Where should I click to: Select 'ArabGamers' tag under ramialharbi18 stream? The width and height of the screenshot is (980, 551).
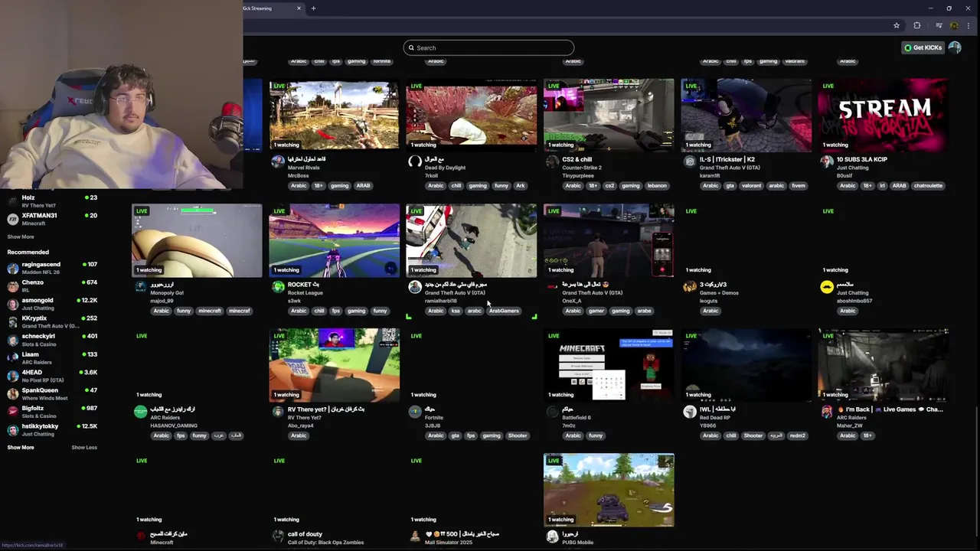click(504, 311)
